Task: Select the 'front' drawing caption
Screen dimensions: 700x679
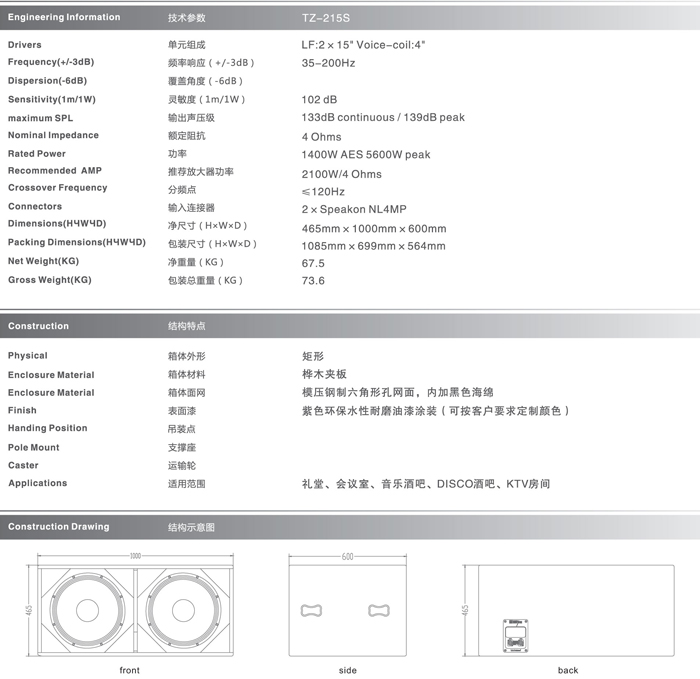Action: [x=130, y=670]
